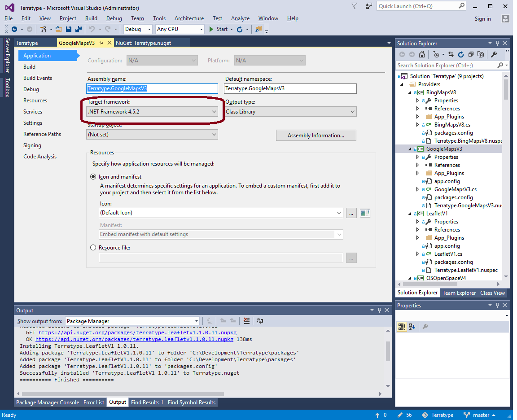Image resolution: width=517 pixels, height=420 pixels.
Task: Click the Assembly Information button
Action: [x=316, y=136]
